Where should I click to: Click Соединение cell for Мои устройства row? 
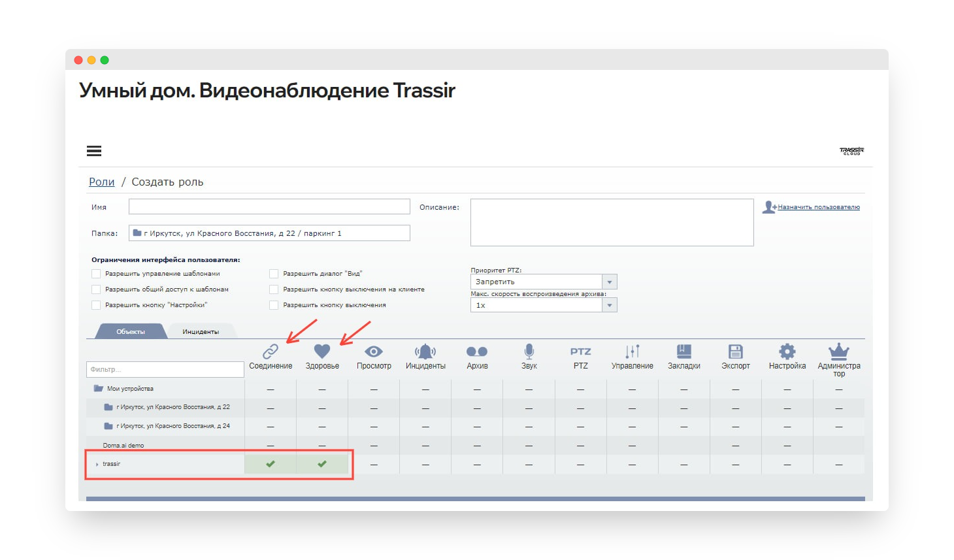click(x=271, y=389)
